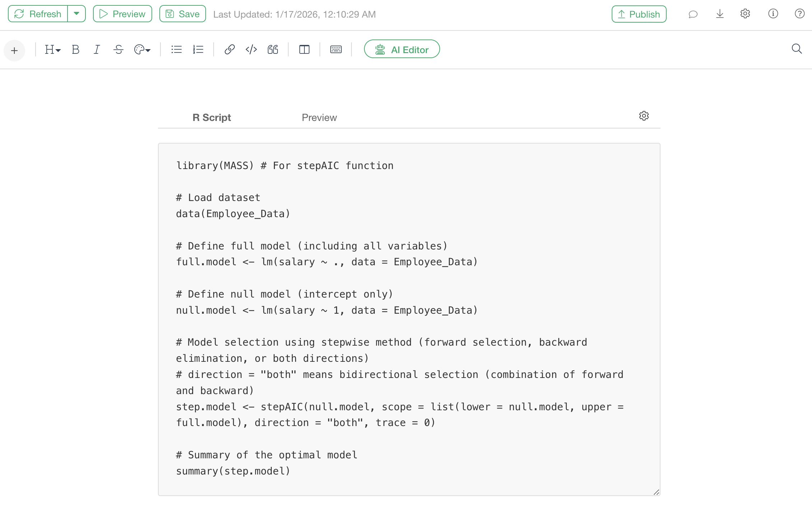This screenshot has width=812, height=519.
Task: Apply strikethrough formatting
Action: click(118, 50)
